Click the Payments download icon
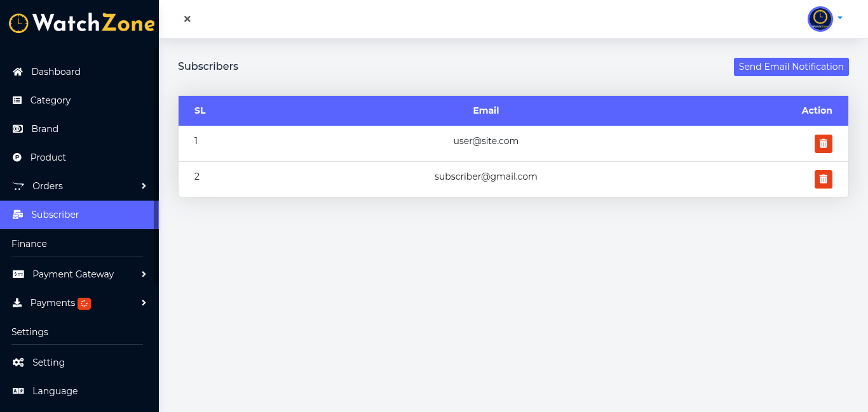The height and width of the screenshot is (412, 868). click(17, 303)
